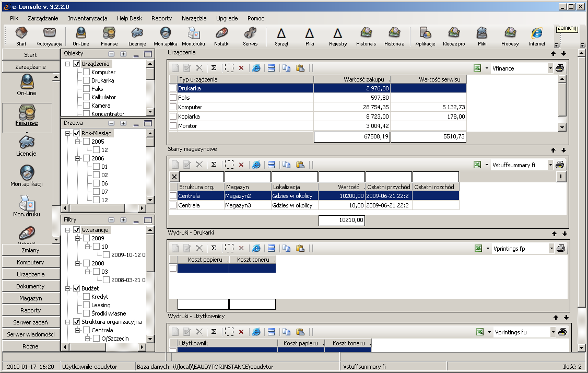The width and height of the screenshot is (588, 373).
Task: Open the Zarządzanie menu
Action: coord(43,18)
